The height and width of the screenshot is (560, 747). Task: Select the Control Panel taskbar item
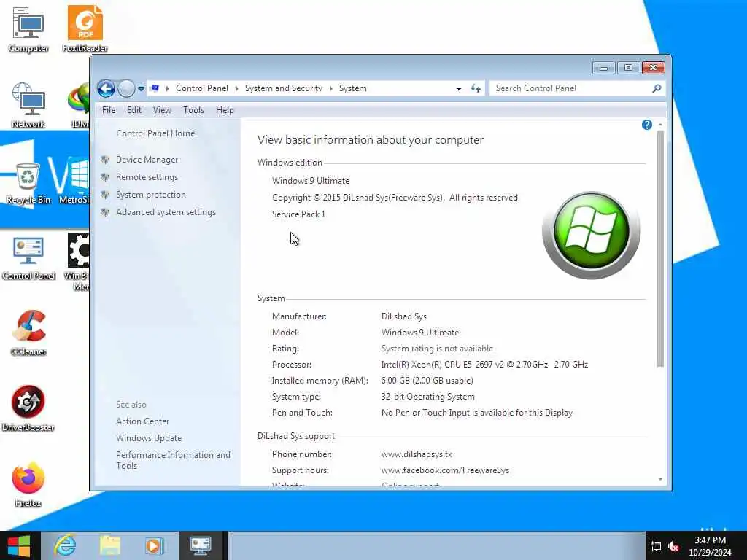click(201, 545)
